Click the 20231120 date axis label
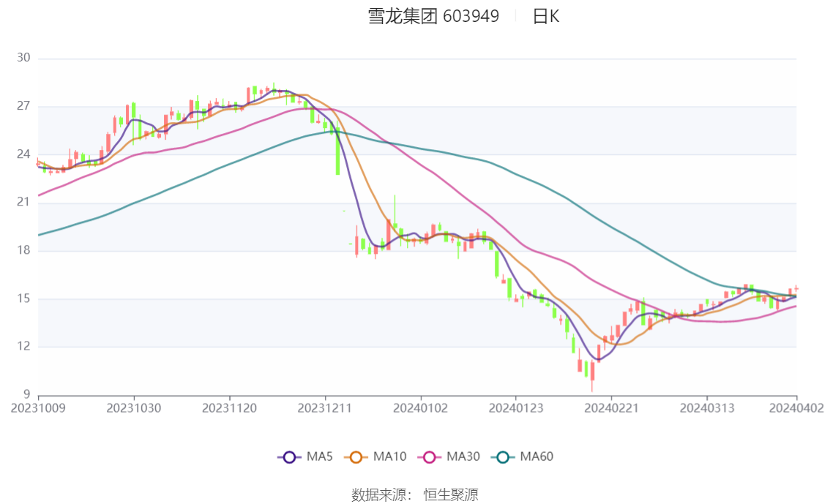The image size is (830, 504). [229, 408]
